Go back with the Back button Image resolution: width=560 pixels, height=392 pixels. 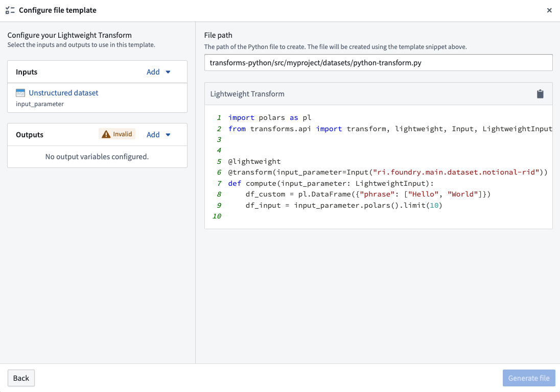21,378
